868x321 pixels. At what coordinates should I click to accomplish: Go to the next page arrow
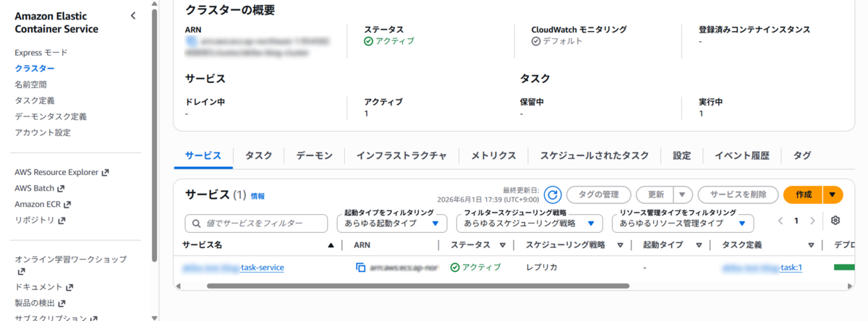[x=812, y=221]
